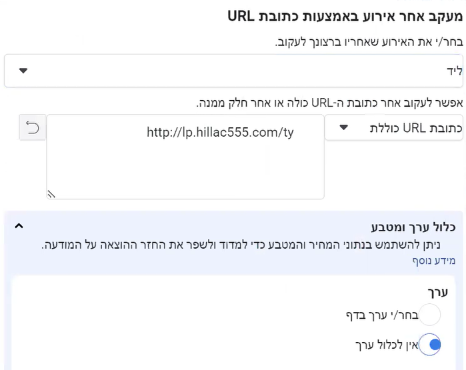Click the heading 'מעקב אחר אירוע באמצעות כתובת URL'

click(x=345, y=16)
